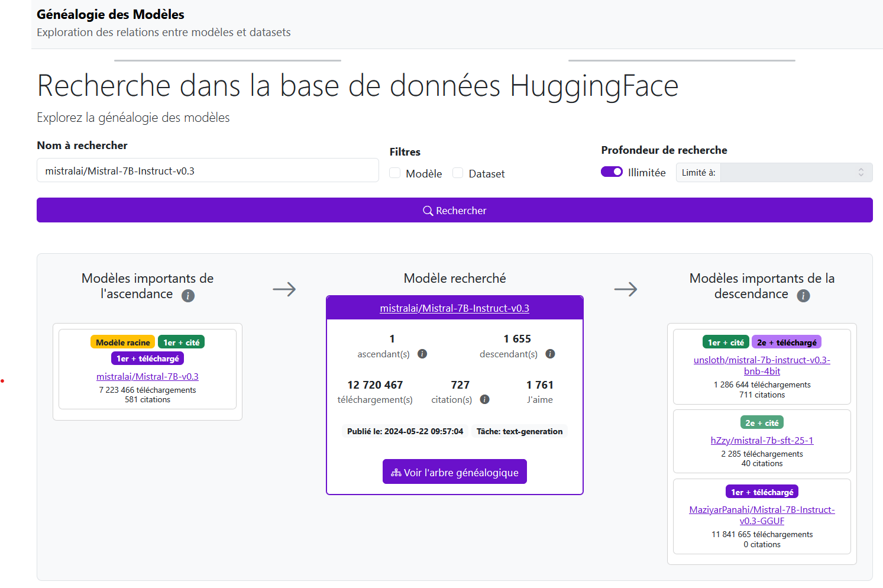Image resolution: width=883 pixels, height=588 pixels.
Task: Open the info tooltip next to "Modèles importants de l'ascendance"
Action: (188, 296)
